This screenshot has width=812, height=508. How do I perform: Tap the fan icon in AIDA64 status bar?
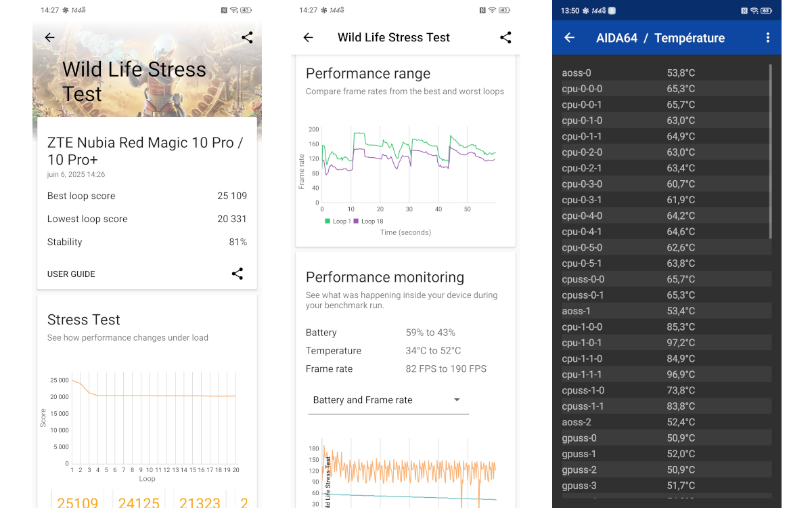point(586,11)
